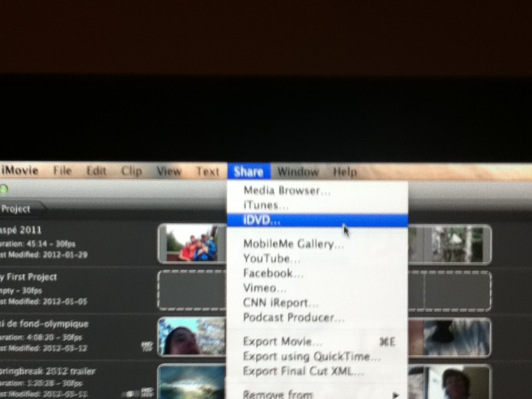532x399 pixels.
Task: Share the project to Vimeo…
Action: (x=317, y=288)
